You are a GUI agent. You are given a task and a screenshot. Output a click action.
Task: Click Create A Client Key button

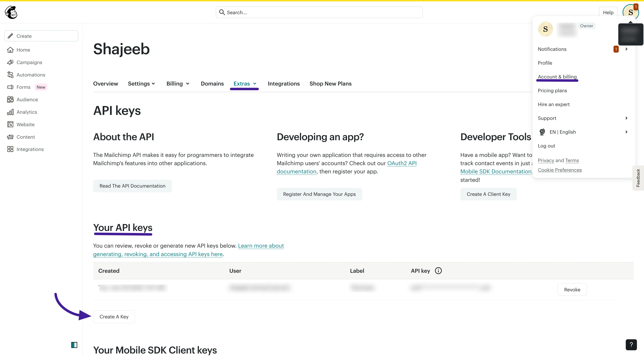coord(488,194)
